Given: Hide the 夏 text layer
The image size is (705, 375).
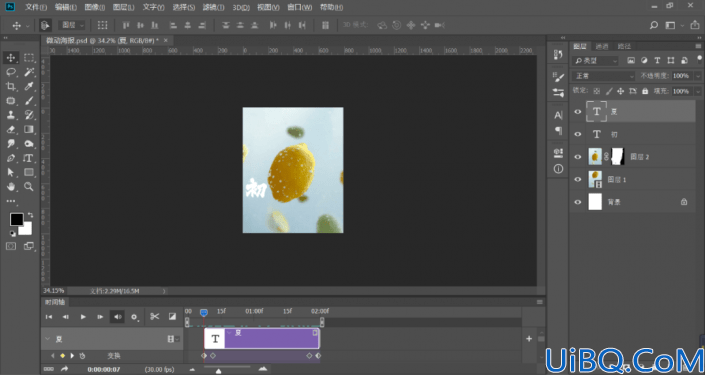Looking at the screenshot, I should click(x=578, y=112).
